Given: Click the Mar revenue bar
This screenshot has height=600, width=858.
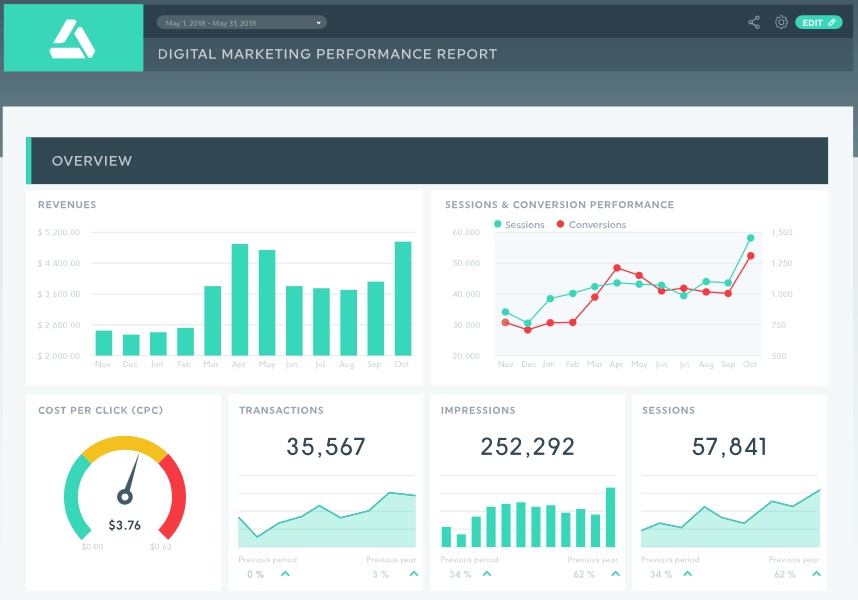Looking at the screenshot, I should coord(212,321).
